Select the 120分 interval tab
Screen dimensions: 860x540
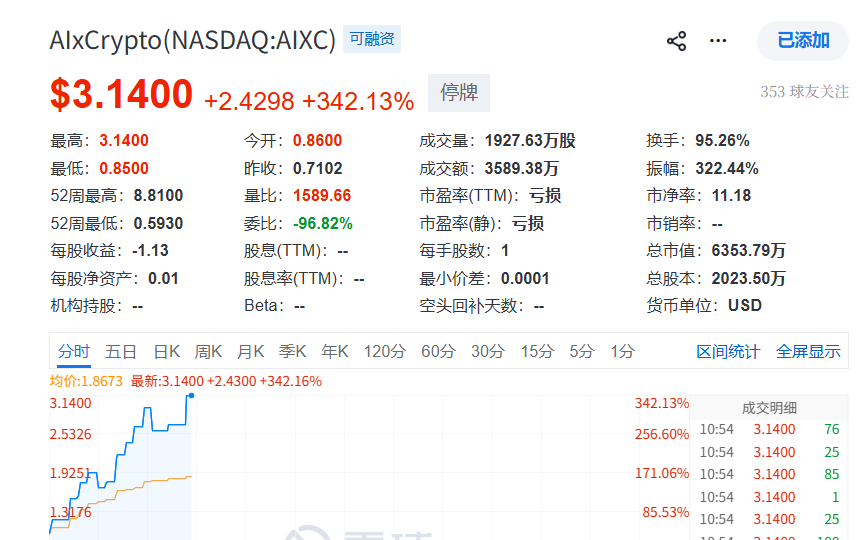point(385,351)
